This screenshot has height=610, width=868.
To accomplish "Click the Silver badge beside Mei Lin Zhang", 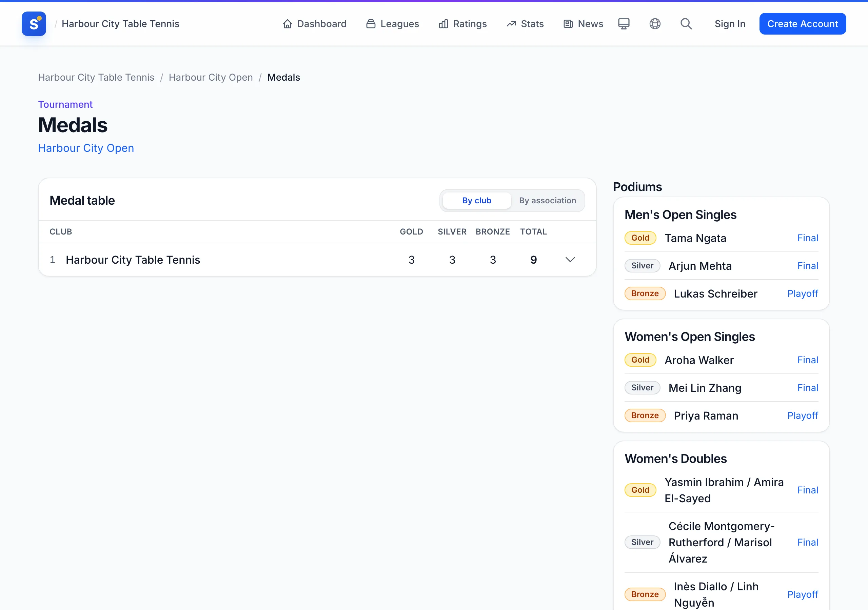I will point(642,388).
